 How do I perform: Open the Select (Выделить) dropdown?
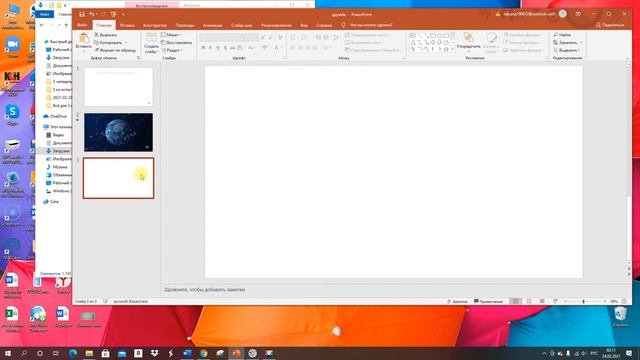tap(567, 50)
